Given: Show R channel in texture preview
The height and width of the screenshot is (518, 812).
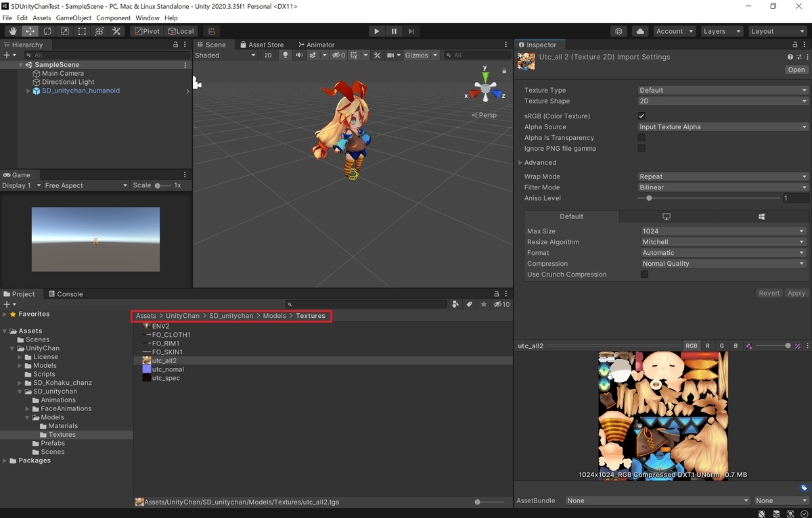Looking at the screenshot, I should [708, 346].
